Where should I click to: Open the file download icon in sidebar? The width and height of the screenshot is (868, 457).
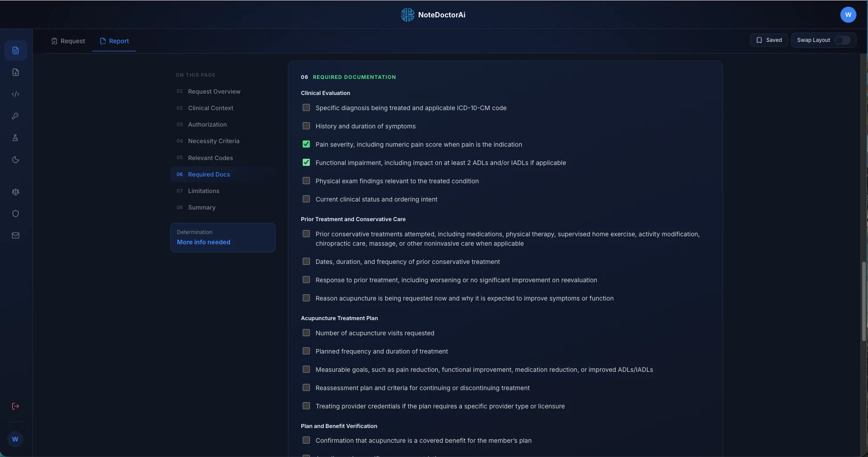click(16, 72)
